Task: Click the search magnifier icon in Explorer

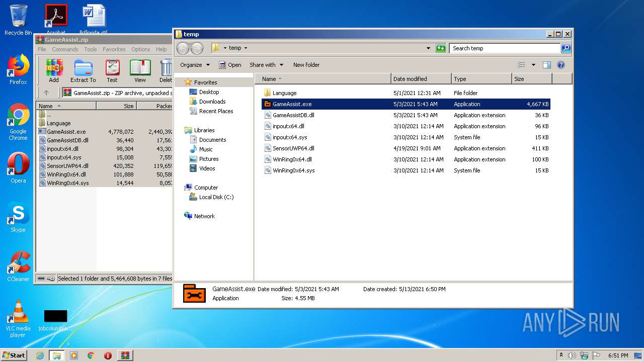Action: [566, 48]
